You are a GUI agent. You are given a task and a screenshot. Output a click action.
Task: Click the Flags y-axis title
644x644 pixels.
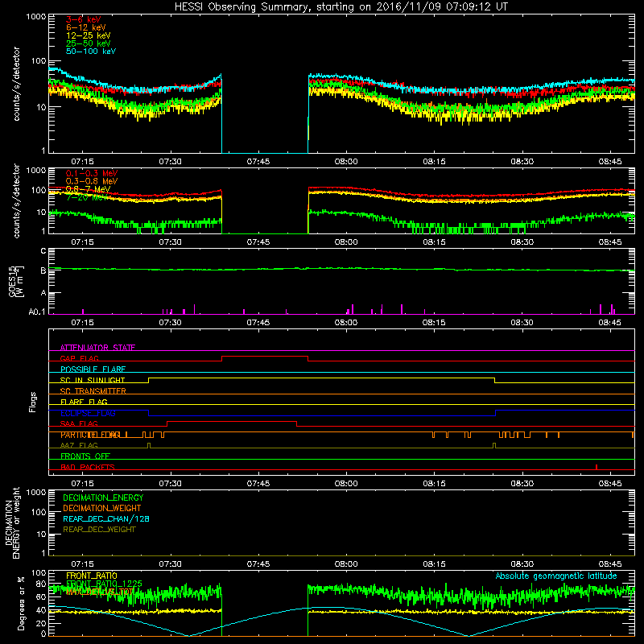33,402
